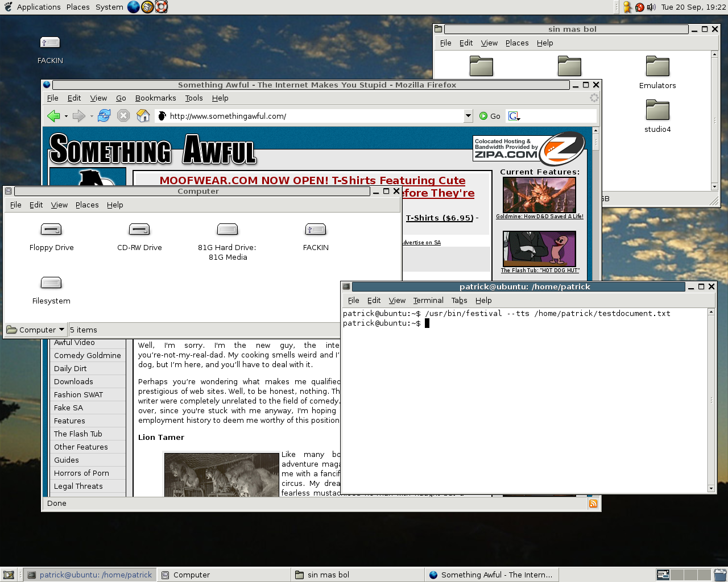Click the volume speaker icon

point(651,7)
